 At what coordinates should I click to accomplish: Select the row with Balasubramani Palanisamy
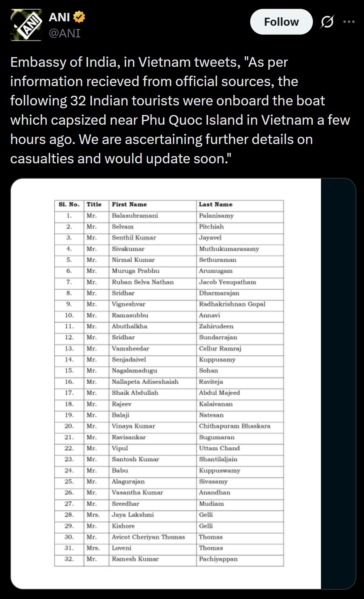[169, 216]
